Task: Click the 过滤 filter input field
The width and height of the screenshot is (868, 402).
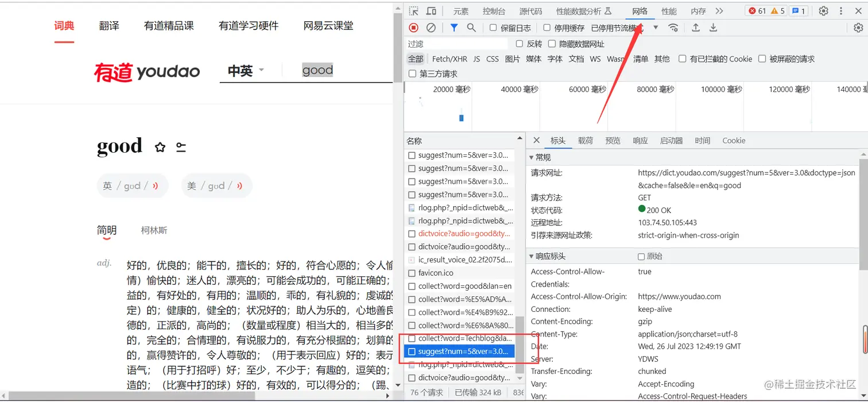Action: 456,44
